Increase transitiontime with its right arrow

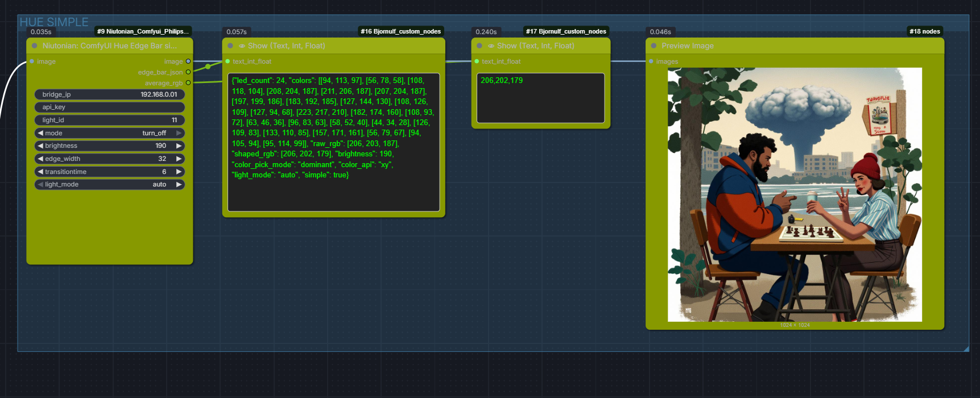click(179, 172)
